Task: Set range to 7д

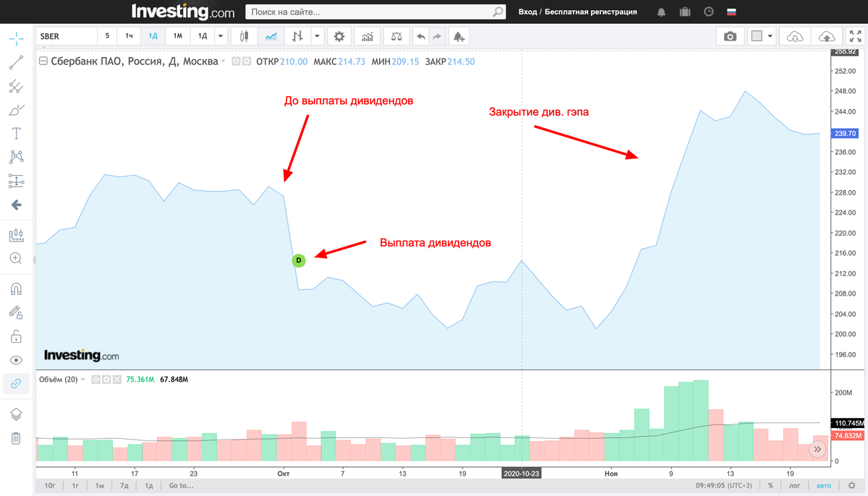Action: 124,485
